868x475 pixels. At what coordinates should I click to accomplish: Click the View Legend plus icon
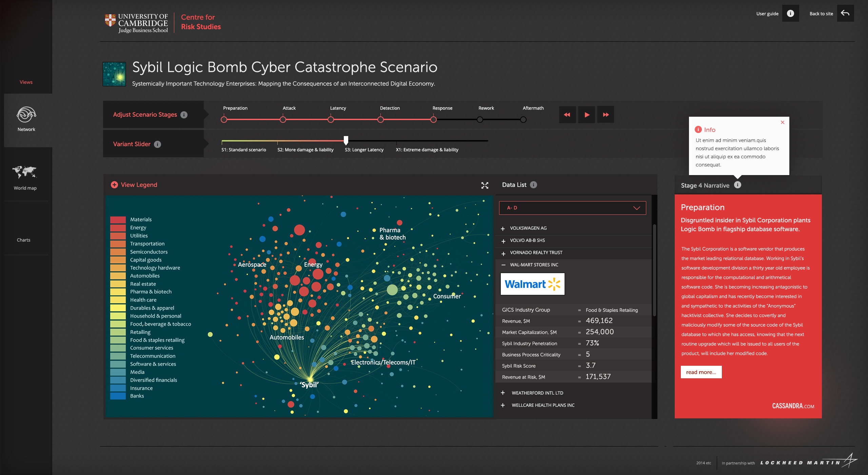click(x=114, y=185)
